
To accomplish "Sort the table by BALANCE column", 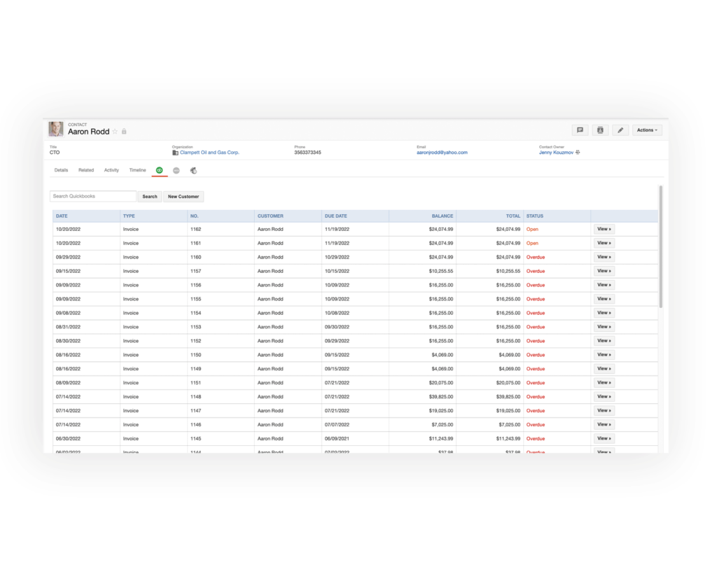I will (x=441, y=216).
